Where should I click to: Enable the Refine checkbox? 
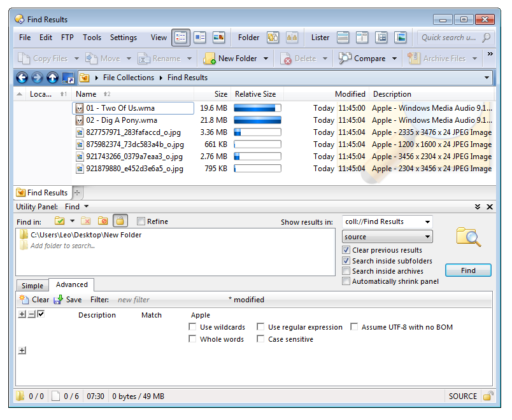[141, 221]
